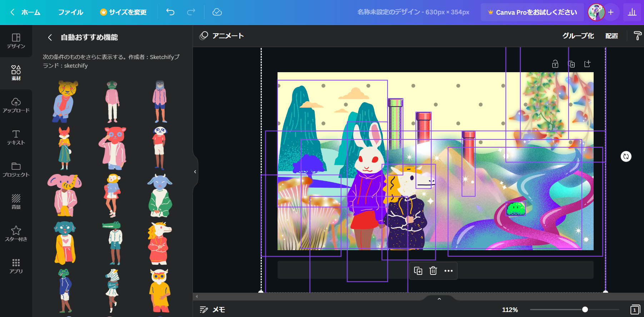Click the lock page icon above canvas

tap(555, 64)
